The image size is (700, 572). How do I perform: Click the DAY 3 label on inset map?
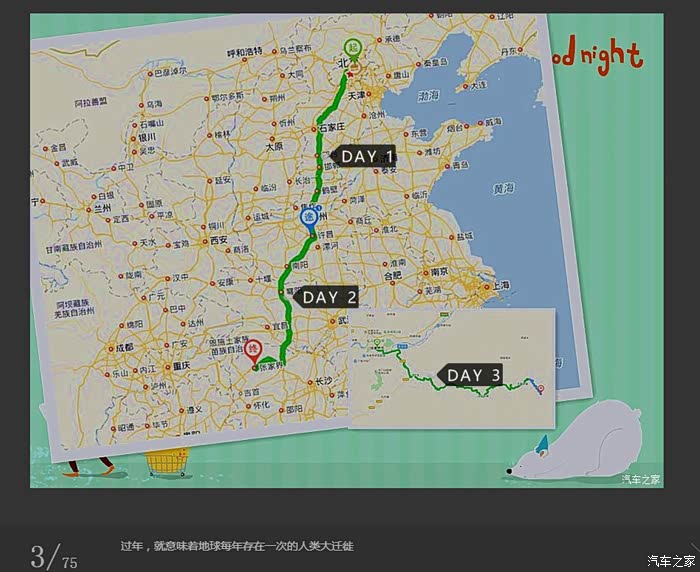point(469,375)
